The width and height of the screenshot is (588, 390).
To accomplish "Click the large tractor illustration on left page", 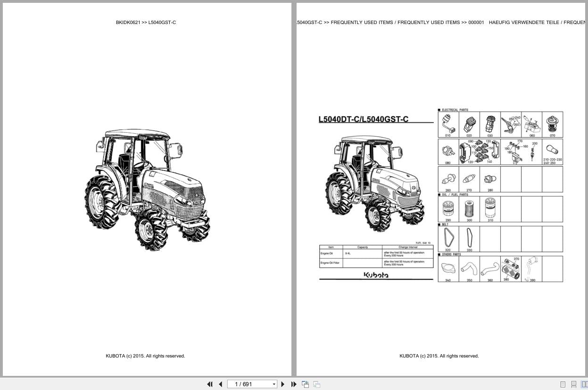I will pos(147,189).
